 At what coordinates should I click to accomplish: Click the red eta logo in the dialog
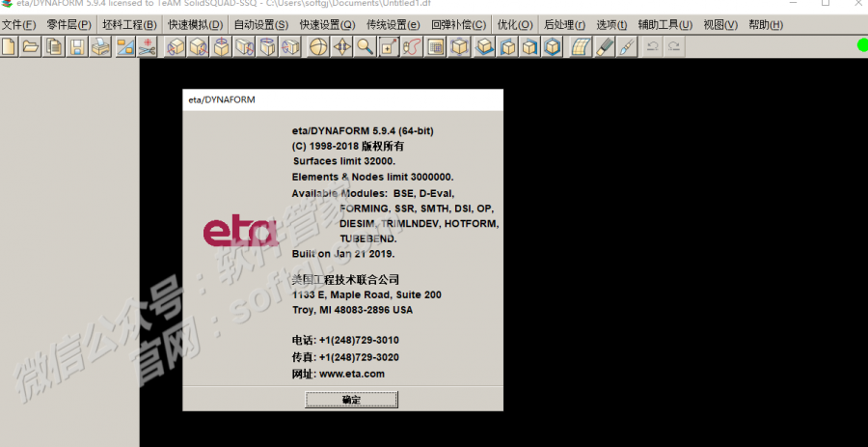(x=240, y=233)
